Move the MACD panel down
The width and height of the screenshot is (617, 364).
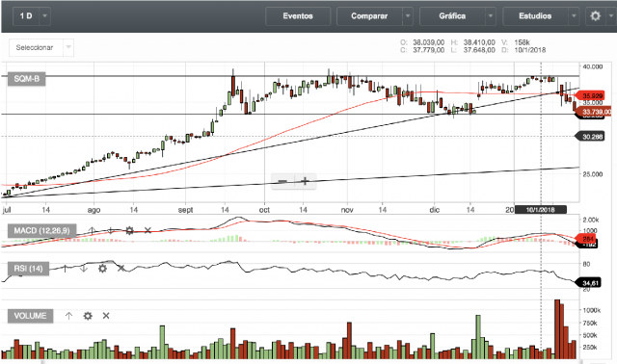(x=111, y=231)
